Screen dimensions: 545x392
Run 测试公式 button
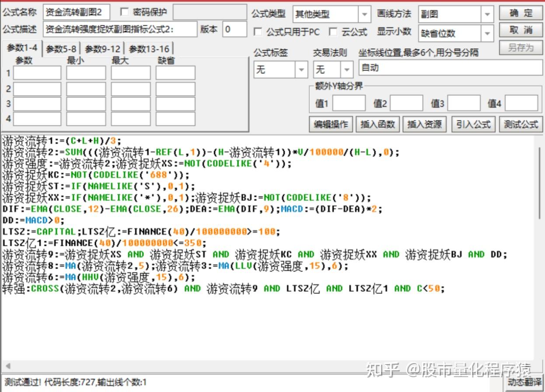click(x=521, y=125)
